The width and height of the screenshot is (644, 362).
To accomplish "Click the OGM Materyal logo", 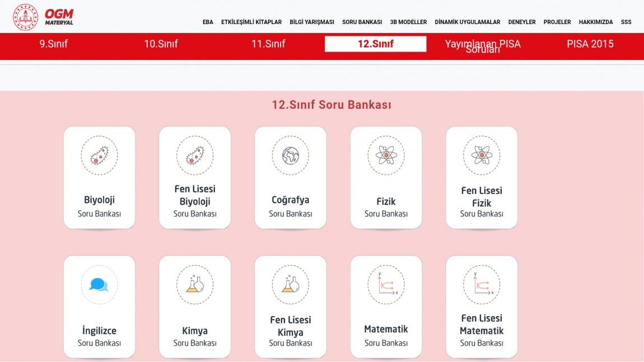I will [44, 17].
